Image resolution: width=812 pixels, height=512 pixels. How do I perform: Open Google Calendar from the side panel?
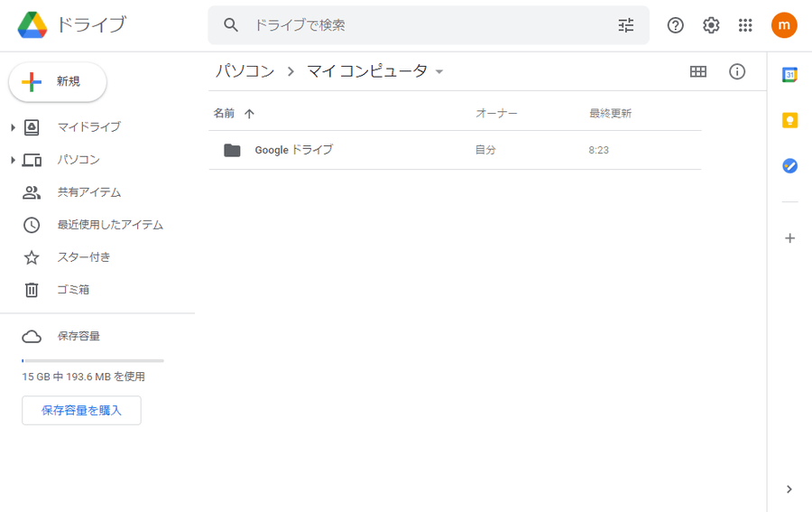(x=789, y=75)
